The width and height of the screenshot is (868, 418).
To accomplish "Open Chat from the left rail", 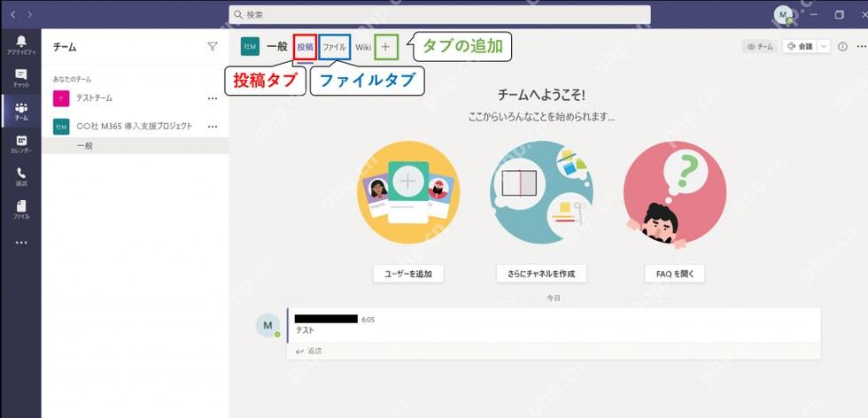I will pos(21,78).
